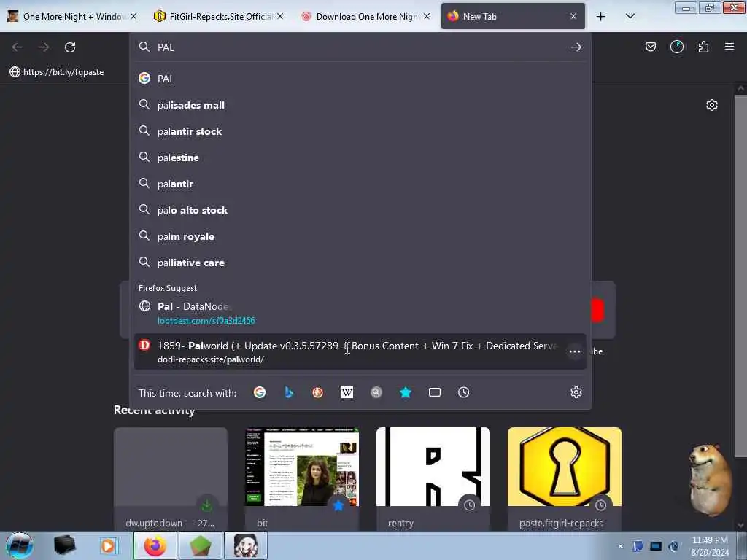Open paste.fitgirl-repacks recent activity card
The height and width of the screenshot is (560, 747).
point(565,479)
